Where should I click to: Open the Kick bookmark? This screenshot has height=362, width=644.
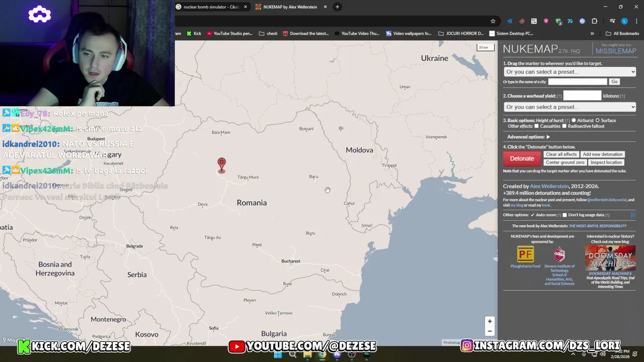coord(194,34)
